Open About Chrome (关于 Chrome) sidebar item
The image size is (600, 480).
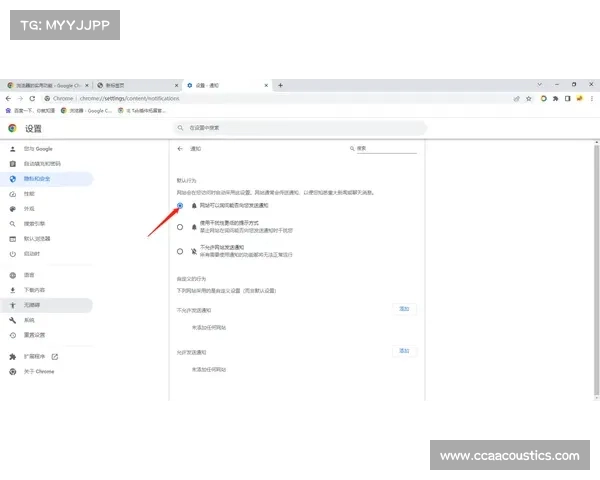click(x=46, y=372)
